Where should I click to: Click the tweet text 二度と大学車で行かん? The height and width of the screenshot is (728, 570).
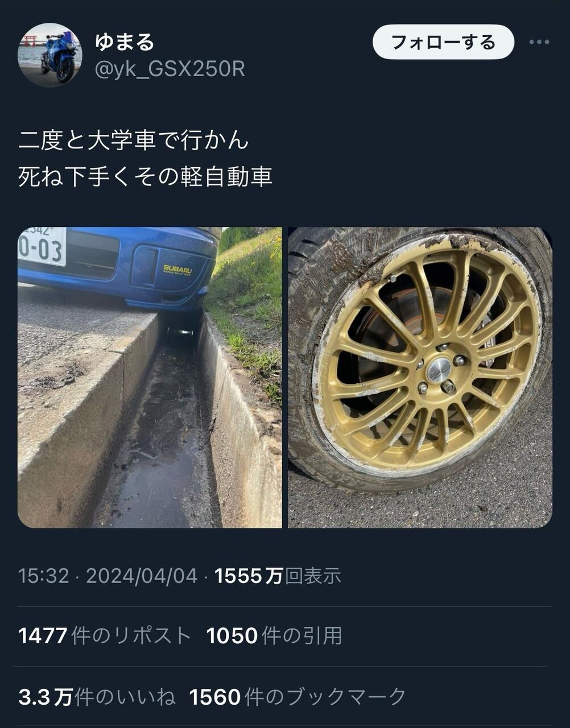[x=134, y=140]
